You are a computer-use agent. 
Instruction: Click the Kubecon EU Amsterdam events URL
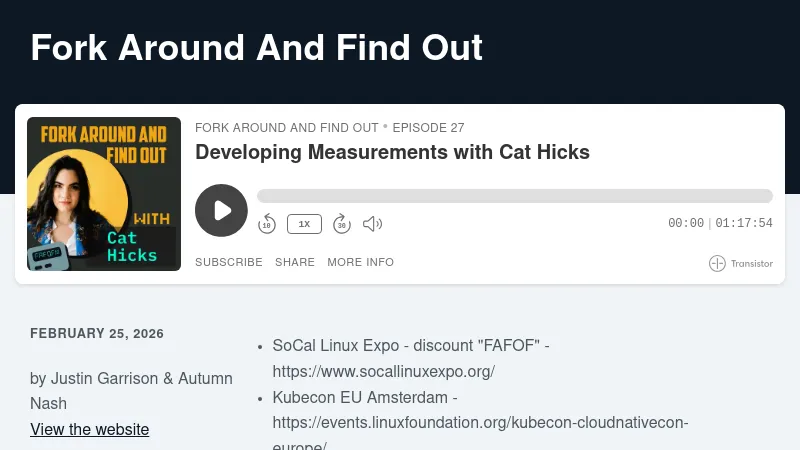pyautogui.click(x=480, y=423)
